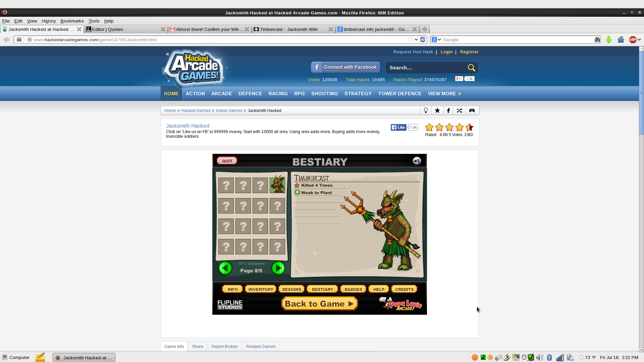This screenshot has height=362, width=644.
Task: Click the BESTIARY navigation button
Action: click(x=322, y=289)
